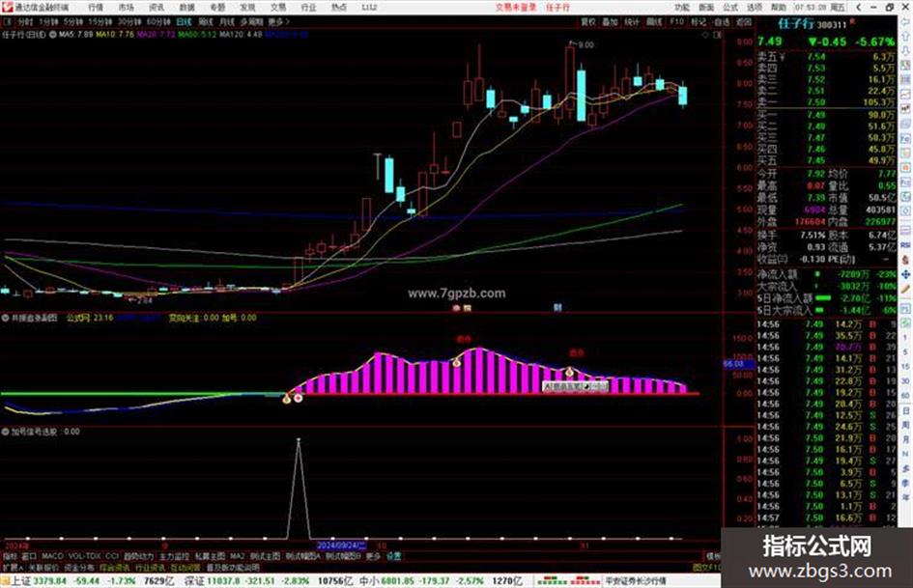
Task: Click the red 交易未登录 login link
Action: coord(516,8)
